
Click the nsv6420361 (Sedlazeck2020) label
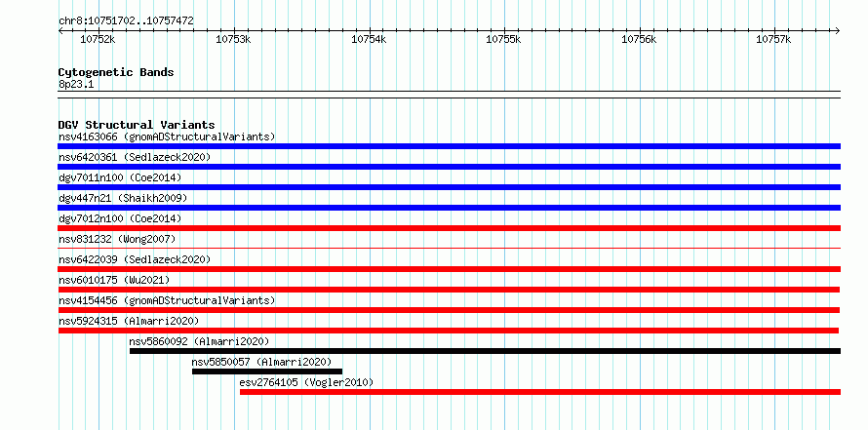click(135, 157)
